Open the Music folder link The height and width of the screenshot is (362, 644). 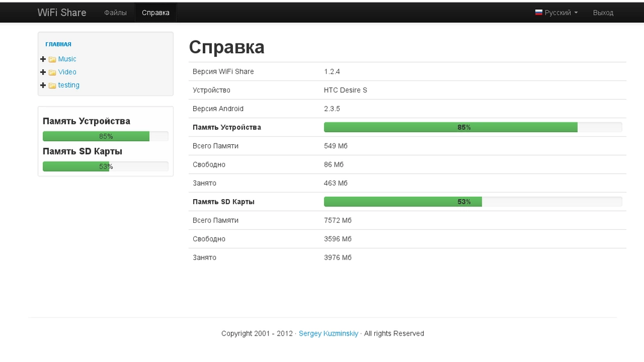(x=67, y=59)
